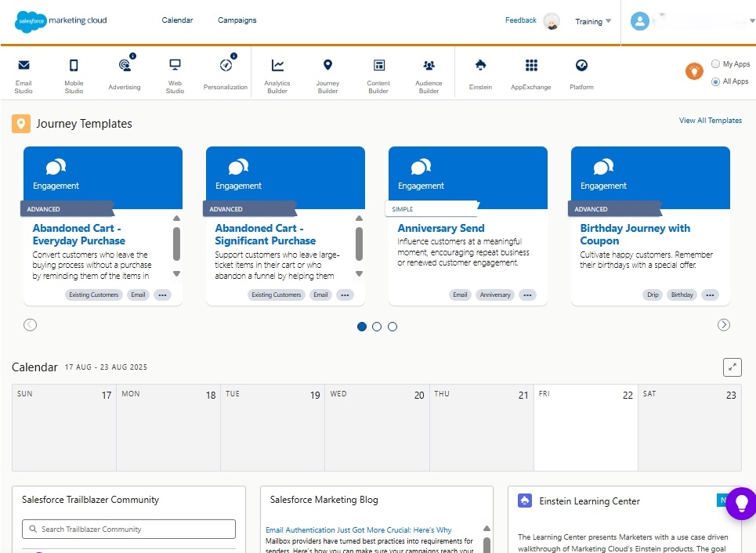The width and height of the screenshot is (756, 553).
Task: Click Existing Customers tag on Everyday Purchase
Action: pyautogui.click(x=93, y=295)
